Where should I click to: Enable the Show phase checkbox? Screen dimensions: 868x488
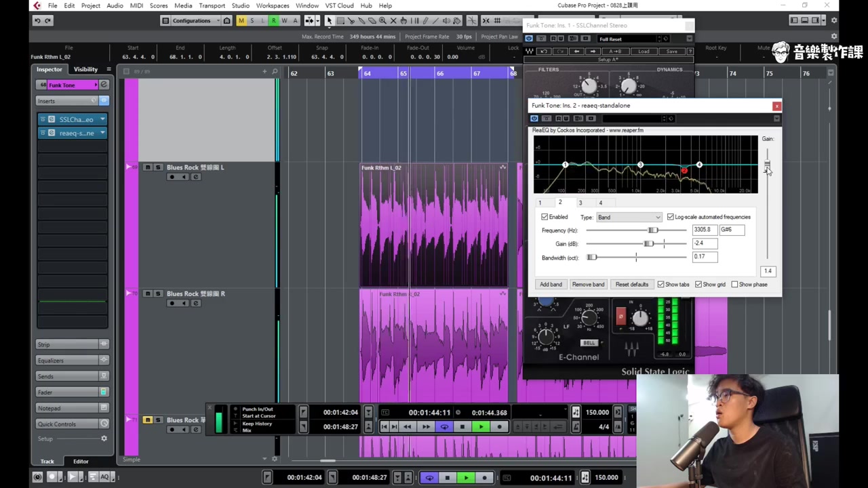734,285
